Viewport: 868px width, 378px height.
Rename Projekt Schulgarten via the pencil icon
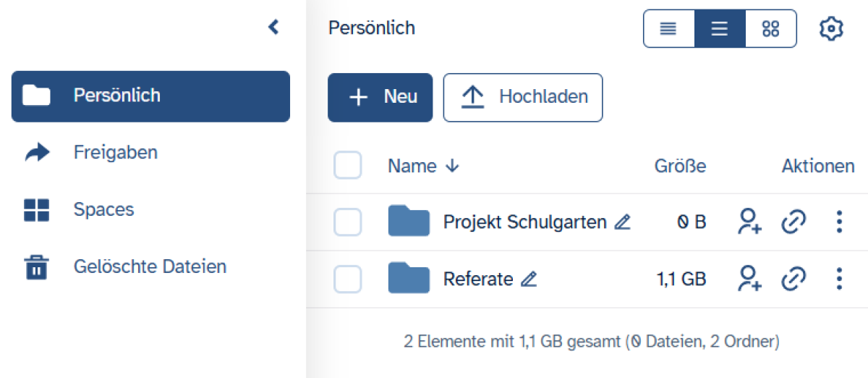pos(621,222)
